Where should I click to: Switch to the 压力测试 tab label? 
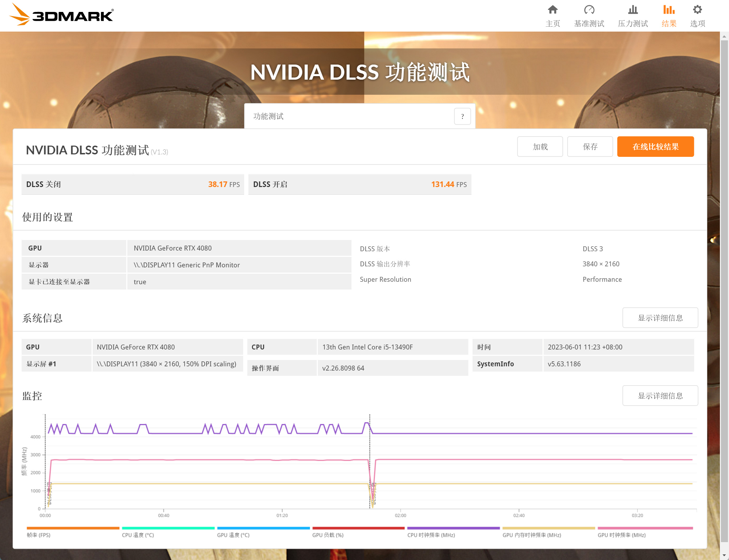(x=633, y=24)
